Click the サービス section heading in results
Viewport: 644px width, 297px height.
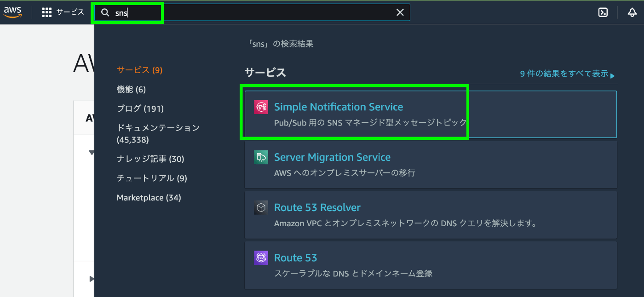point(265,73)
